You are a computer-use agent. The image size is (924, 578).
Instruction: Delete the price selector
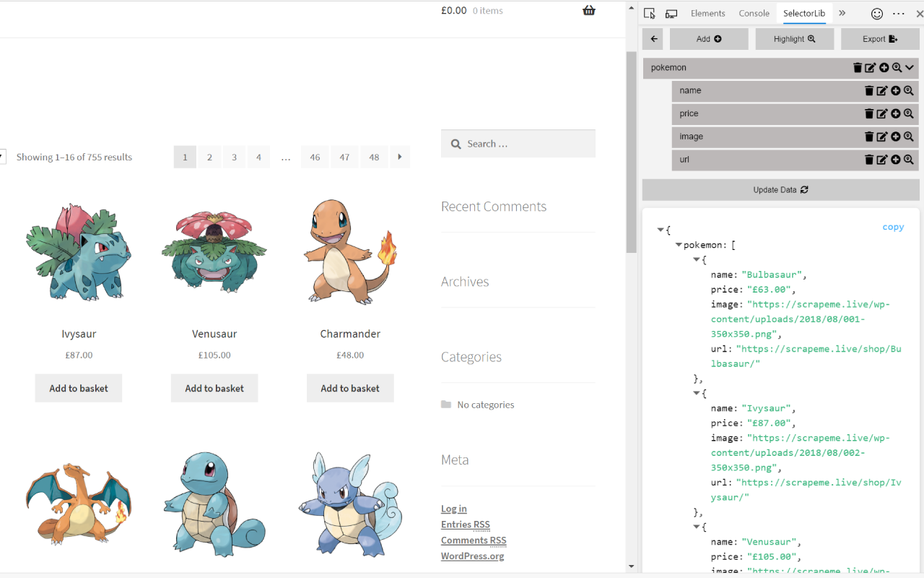[x=869, y=114]
